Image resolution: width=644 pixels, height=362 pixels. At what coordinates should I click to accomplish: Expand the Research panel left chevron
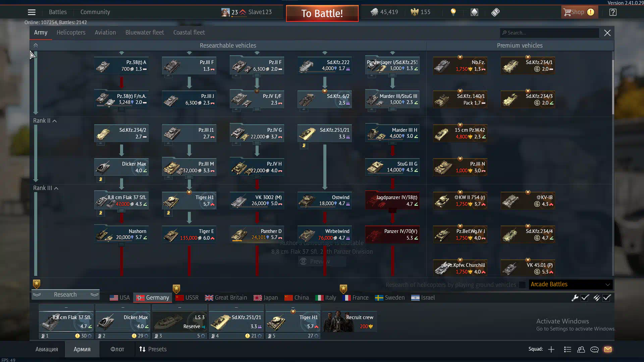click(37, 295)
